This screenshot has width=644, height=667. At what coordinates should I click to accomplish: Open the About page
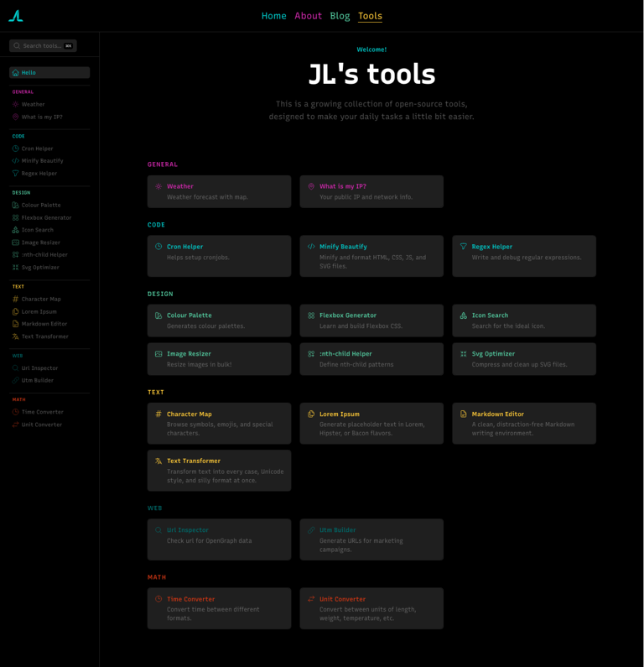coord(309,16)
